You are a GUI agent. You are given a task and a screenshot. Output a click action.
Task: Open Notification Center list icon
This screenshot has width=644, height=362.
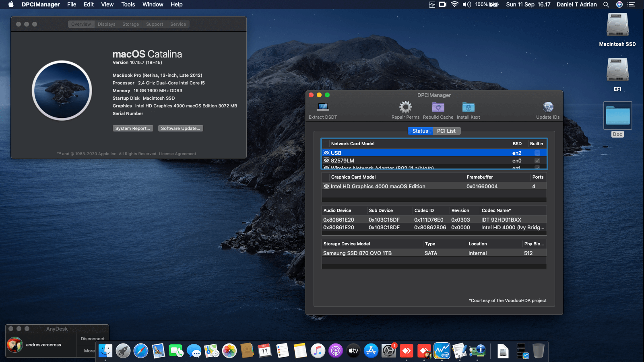coord(631,4)
